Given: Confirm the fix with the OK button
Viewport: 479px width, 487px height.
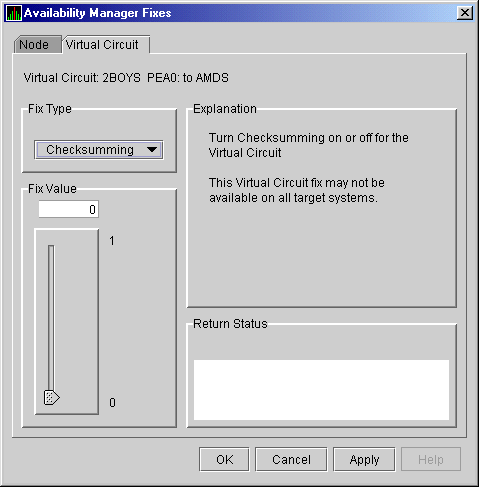Looking at the screenshot, I should [x=224, y=459].
